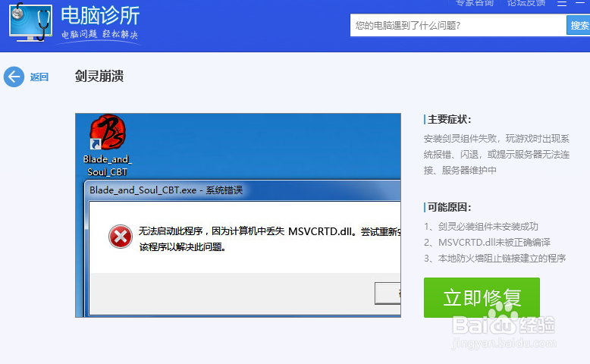Screen dimensions: 590x364
Task: Click the partially visible dialog confirm button
Action: 388,293
